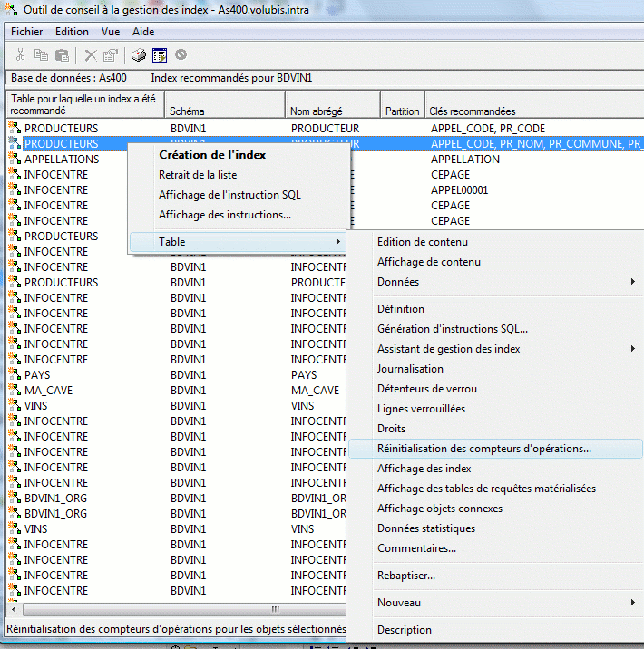Expand the Table submenu entry
This screenshot has width=644, height=649.
[238, 242]
